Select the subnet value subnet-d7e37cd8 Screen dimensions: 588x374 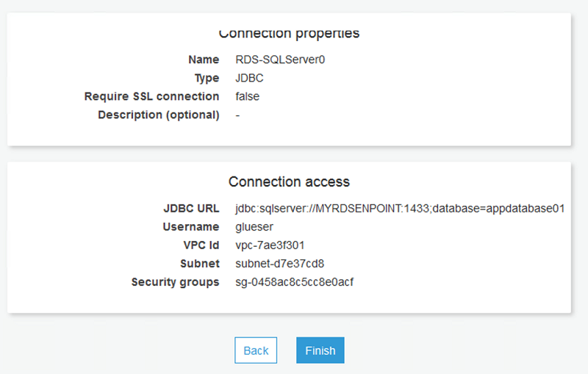click(280, 263)
